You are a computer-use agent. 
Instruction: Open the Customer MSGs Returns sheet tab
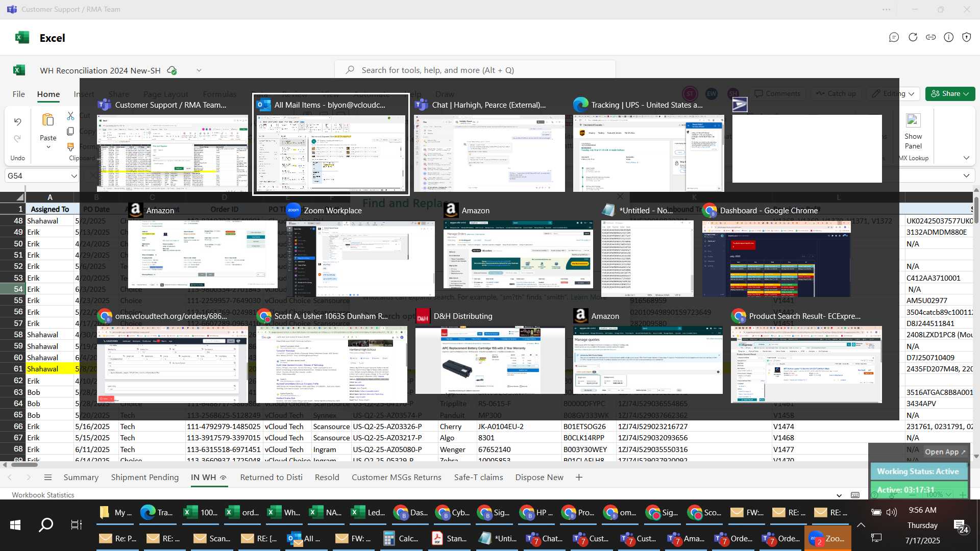point(396,478)
